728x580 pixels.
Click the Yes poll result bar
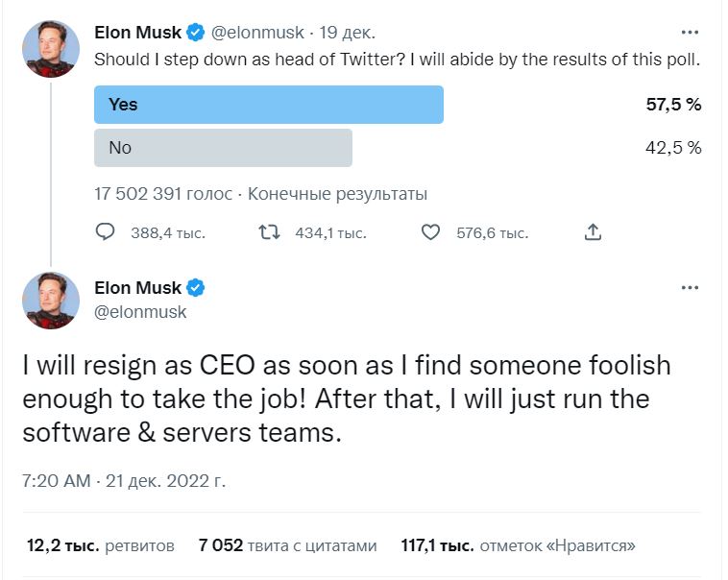[268, 105]
